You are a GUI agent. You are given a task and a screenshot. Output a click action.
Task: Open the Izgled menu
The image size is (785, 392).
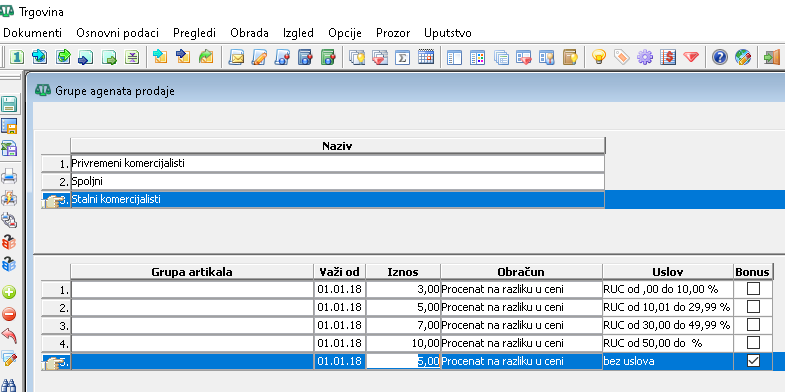click(298, 33)
